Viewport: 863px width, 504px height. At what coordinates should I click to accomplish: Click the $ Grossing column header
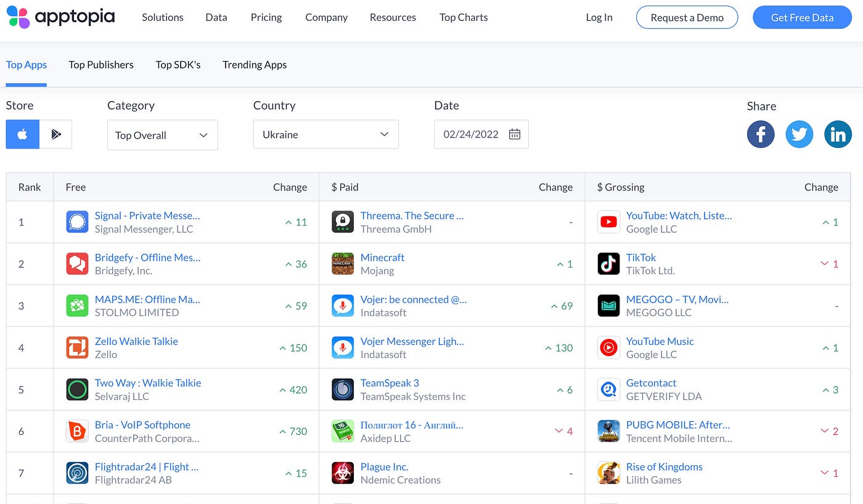(621, 187)
